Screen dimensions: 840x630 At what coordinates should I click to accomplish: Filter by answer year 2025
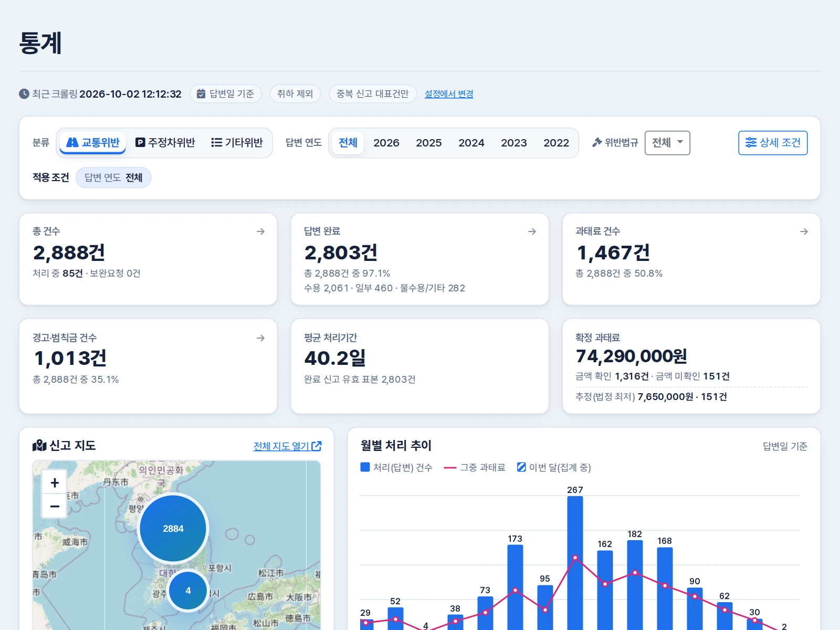pyautogui.click(x=429, y=143)
